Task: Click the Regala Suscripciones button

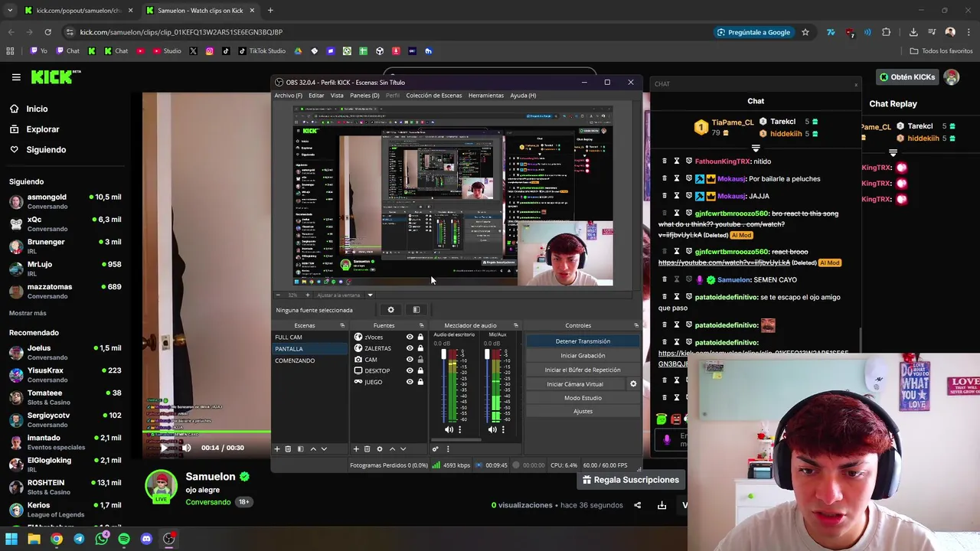Action: click(x=631, y=480)
